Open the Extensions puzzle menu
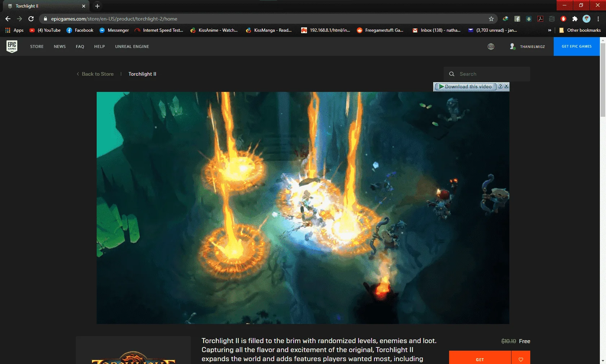 pos(575,19)
